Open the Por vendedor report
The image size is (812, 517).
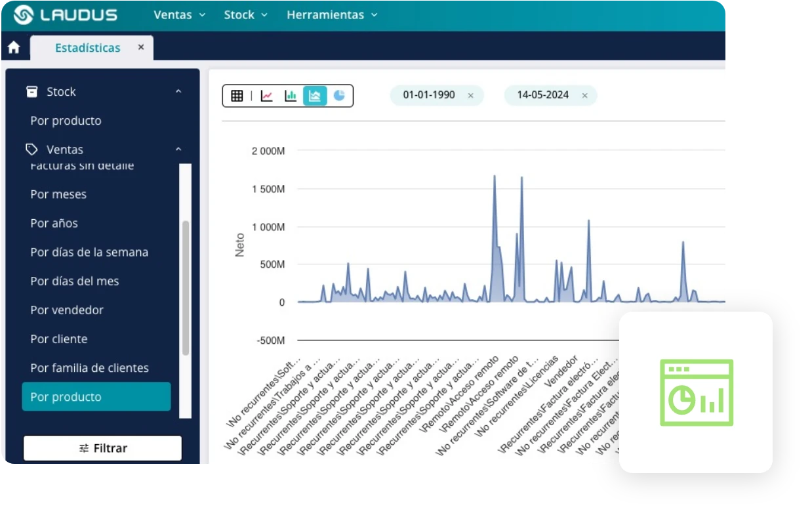(67, 310)
